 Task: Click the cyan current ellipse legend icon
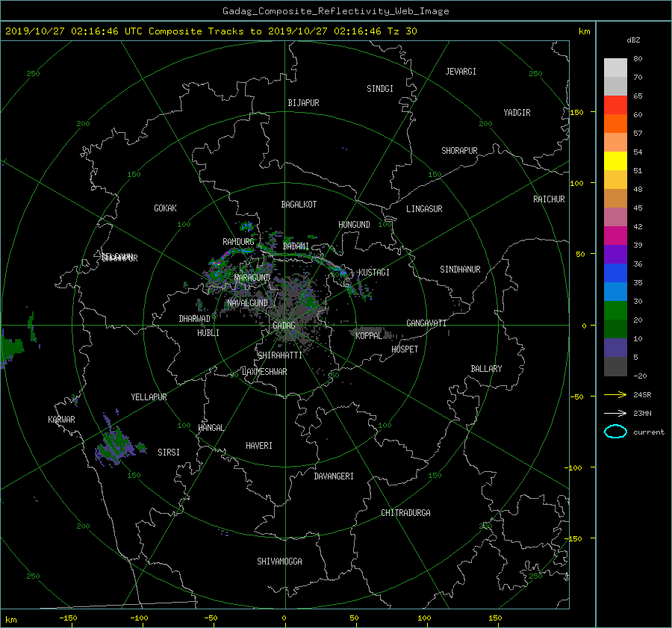[615, 432]
